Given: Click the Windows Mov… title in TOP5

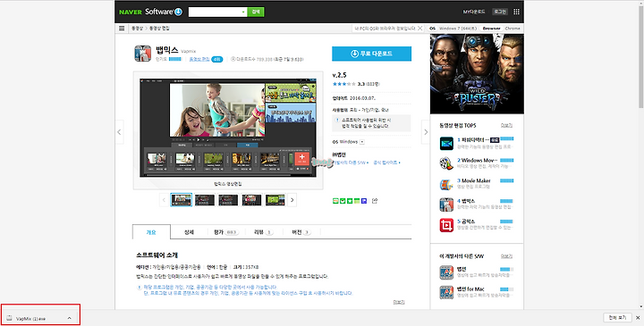Looking at the screenshot, I should pyautogui.click(x=479, y=161).
